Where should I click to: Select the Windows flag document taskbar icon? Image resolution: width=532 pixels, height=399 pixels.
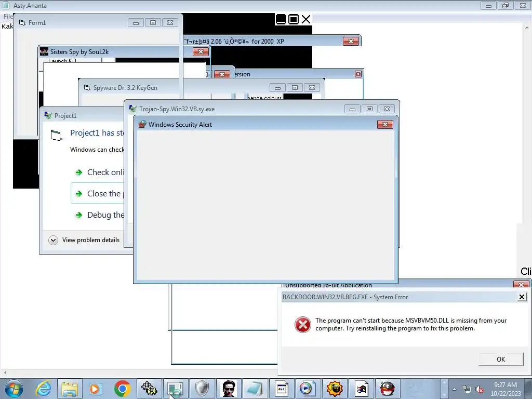point(361,389)
